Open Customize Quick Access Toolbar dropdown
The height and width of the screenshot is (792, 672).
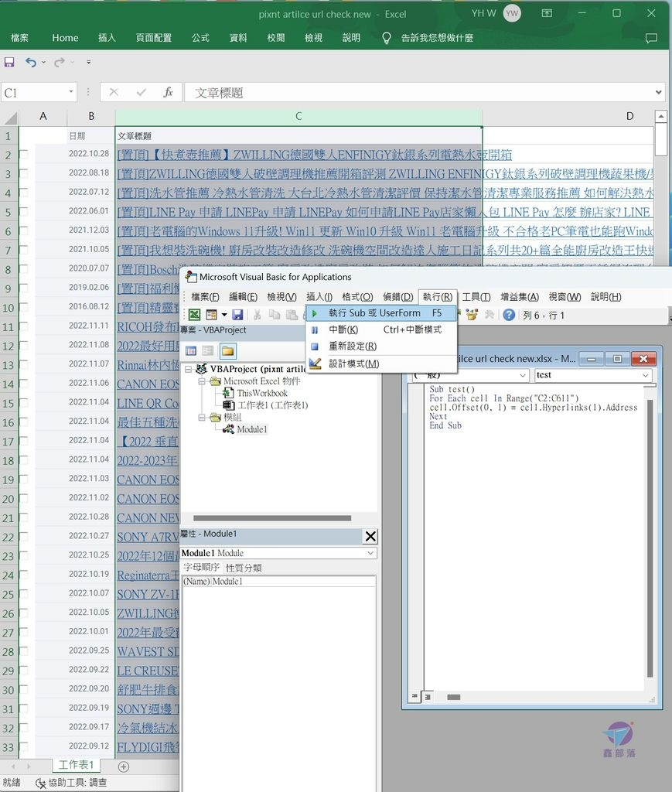click(88, 62)
